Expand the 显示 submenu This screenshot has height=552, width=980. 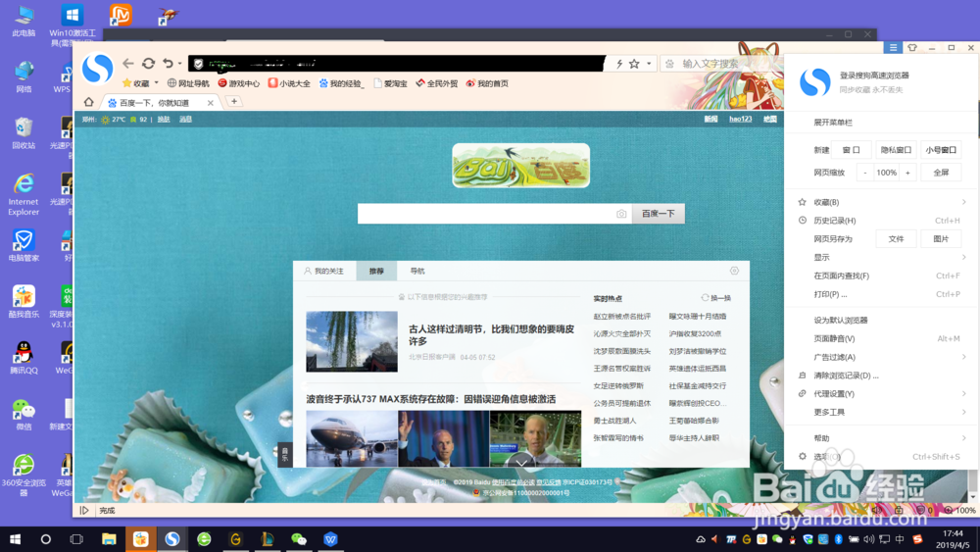[881, 257]
